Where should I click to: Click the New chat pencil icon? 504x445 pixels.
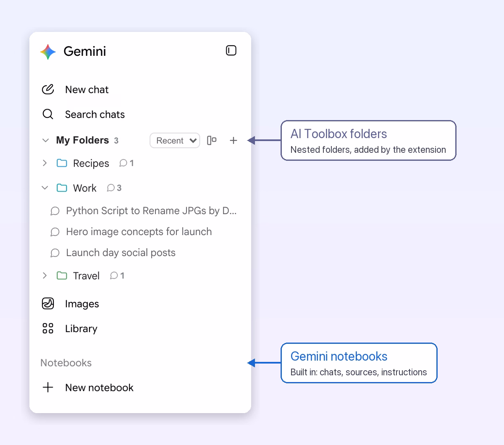[x=48, y=89]
